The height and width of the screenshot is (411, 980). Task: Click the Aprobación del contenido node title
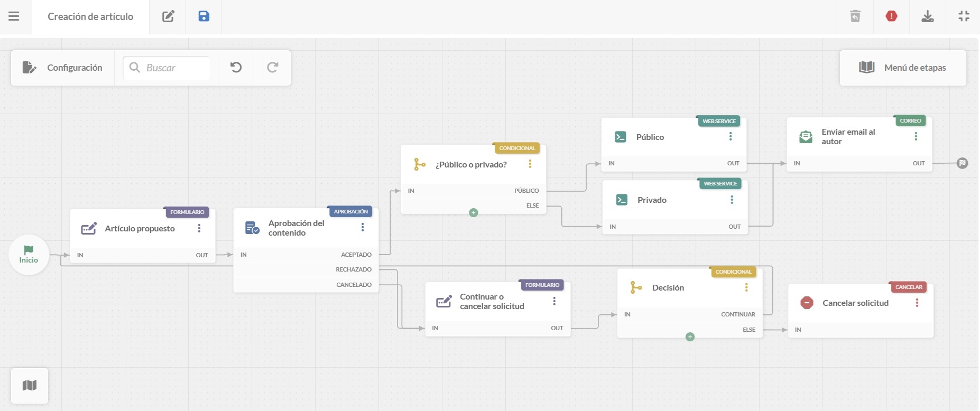point(296,228)
